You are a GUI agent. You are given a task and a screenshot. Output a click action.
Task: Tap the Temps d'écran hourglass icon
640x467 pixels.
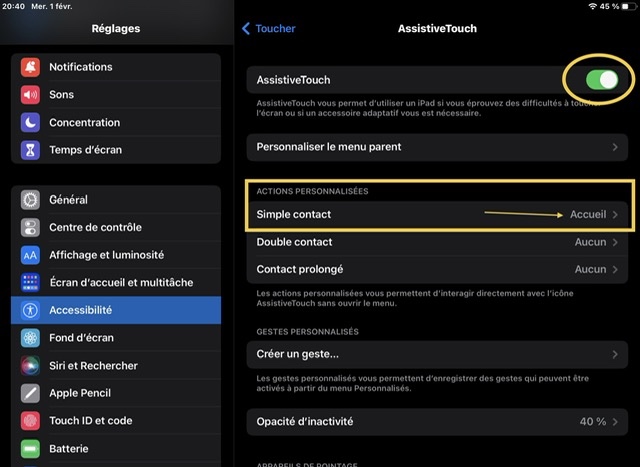[31, 151]
